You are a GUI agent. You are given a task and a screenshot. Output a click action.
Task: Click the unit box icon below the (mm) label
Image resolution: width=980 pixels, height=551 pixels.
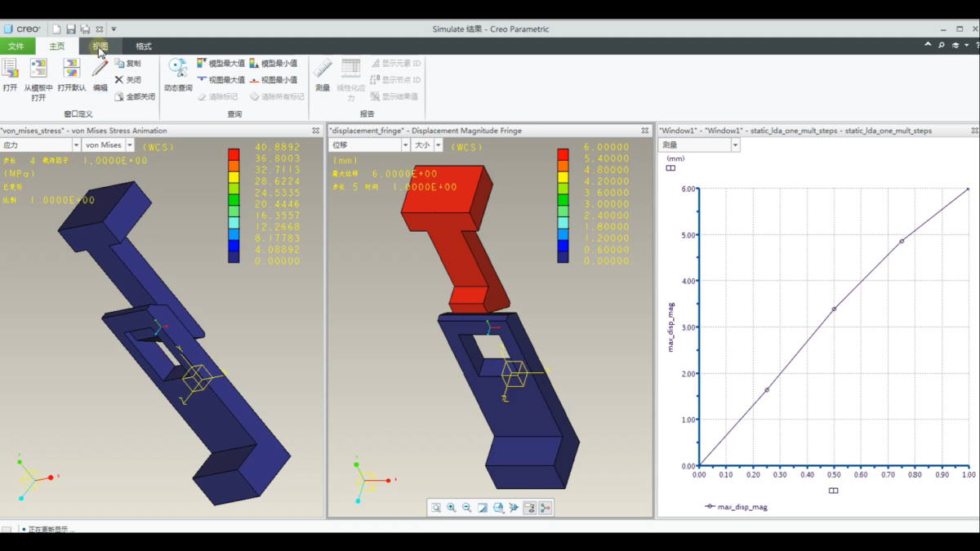670,168
